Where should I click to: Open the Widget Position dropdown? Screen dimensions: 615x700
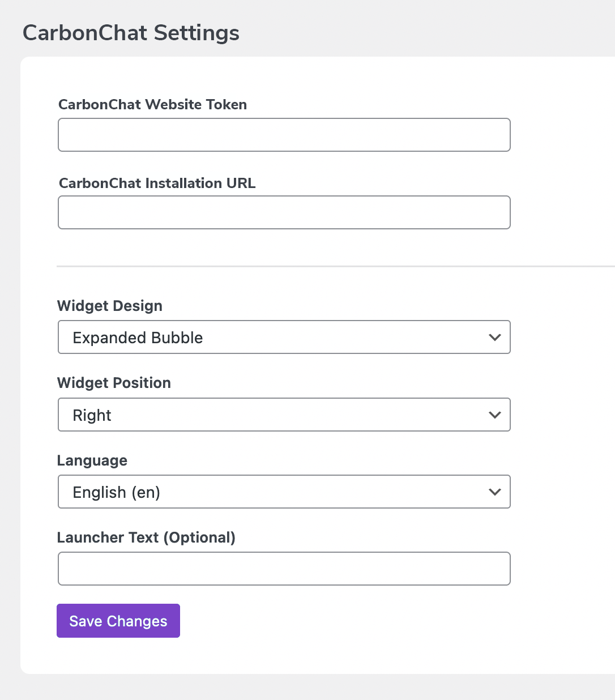click(284, 415)
